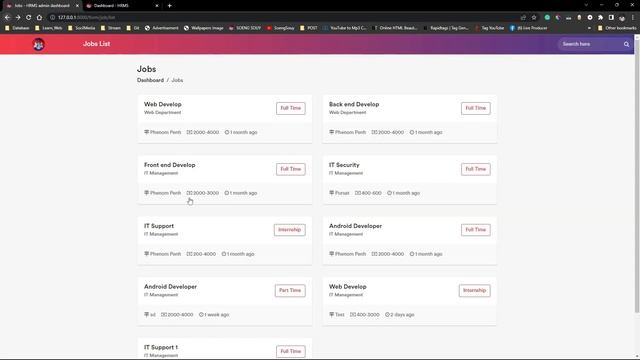Click the 1 week ago timestamp
Viewport: 640px width, 360px height.
tap(214, 315)
